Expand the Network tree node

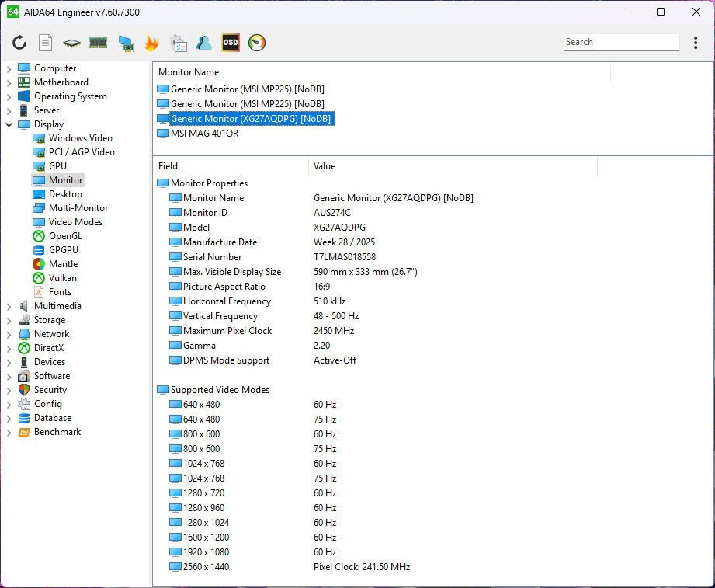coord(9,334)
